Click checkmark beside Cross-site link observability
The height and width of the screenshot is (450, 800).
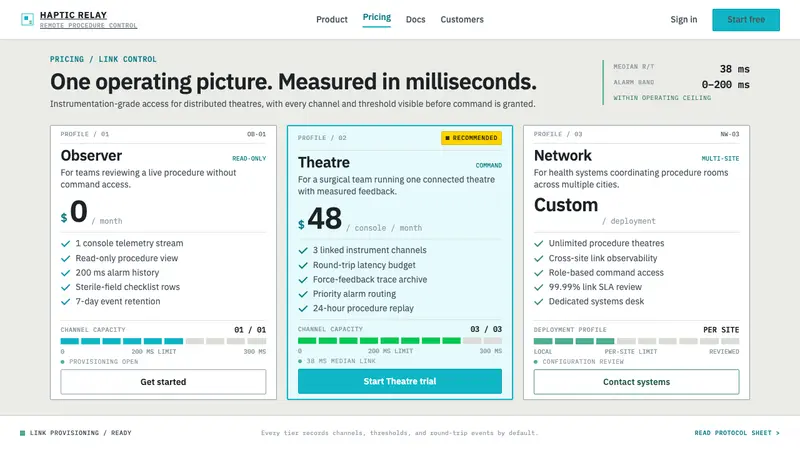coord(538,259)
